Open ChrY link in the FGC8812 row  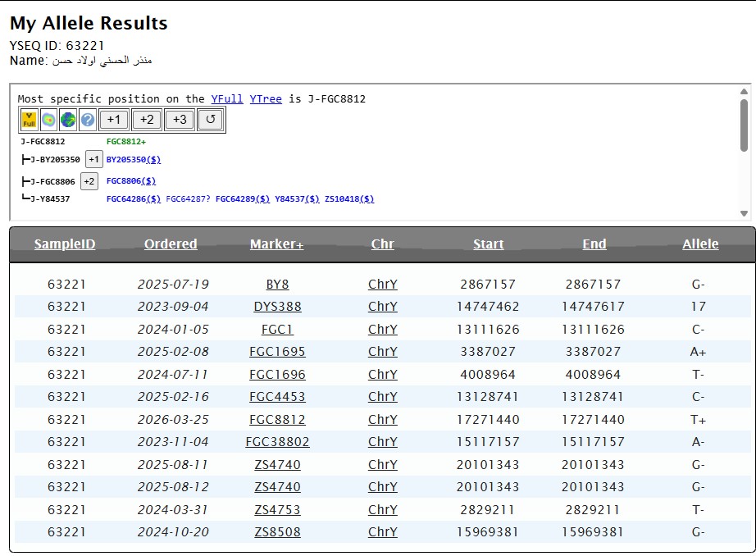point(383,420)
